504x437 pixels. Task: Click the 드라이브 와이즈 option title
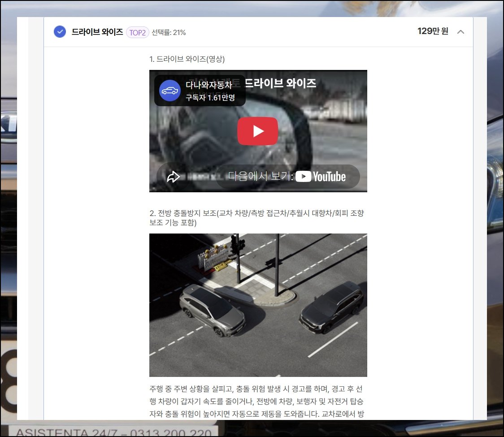coord(97,32)
